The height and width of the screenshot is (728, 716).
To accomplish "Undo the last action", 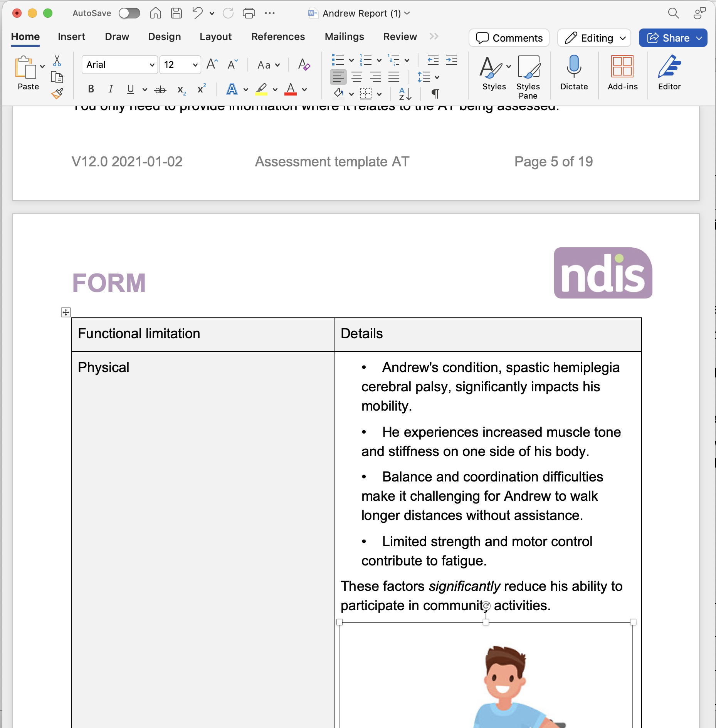I will coord(198,13).
